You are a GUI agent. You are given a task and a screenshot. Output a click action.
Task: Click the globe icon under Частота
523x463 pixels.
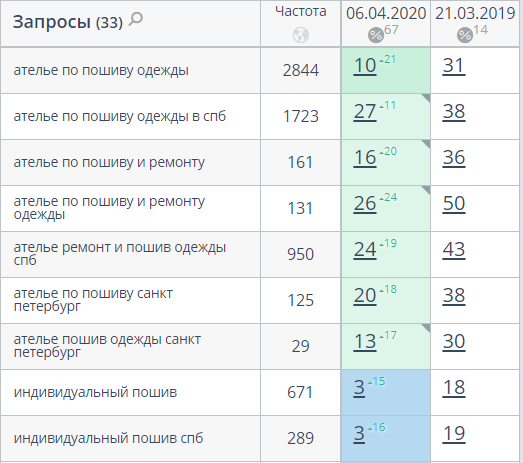click(301, 35)
